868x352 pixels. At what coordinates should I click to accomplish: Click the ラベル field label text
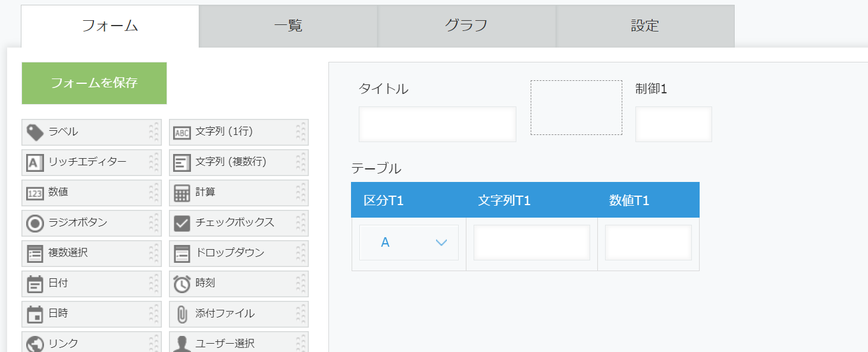click(x=63, y=132)
